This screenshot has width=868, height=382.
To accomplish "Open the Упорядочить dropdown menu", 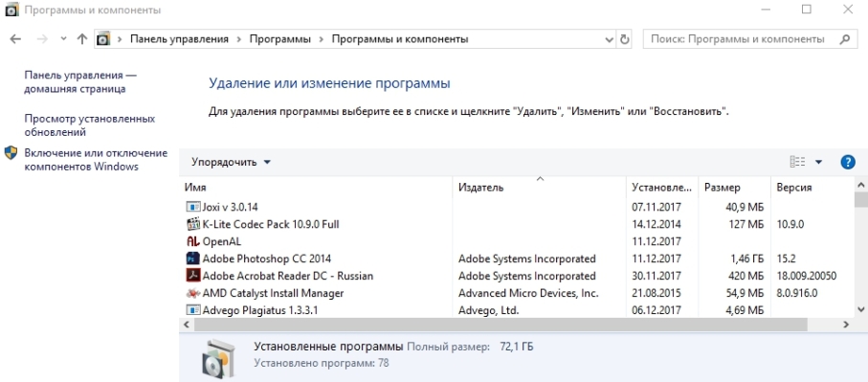I will click(x=232, y=162).
